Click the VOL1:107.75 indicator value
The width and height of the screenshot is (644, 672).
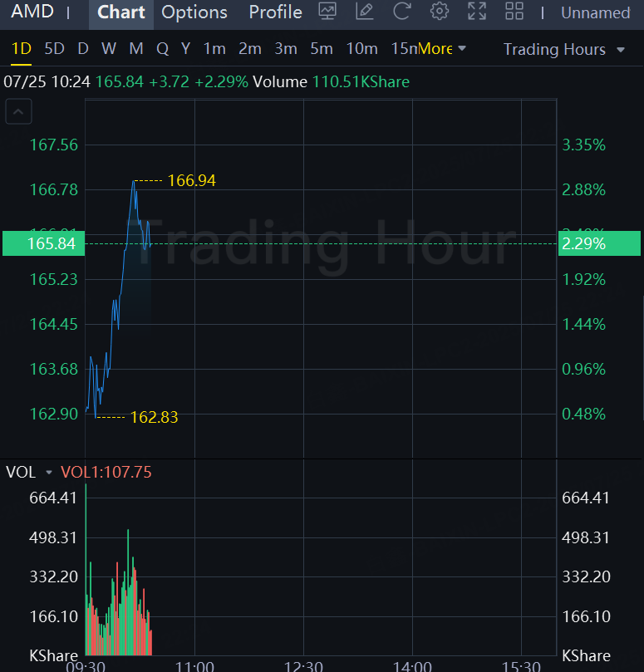click(106, 473)
